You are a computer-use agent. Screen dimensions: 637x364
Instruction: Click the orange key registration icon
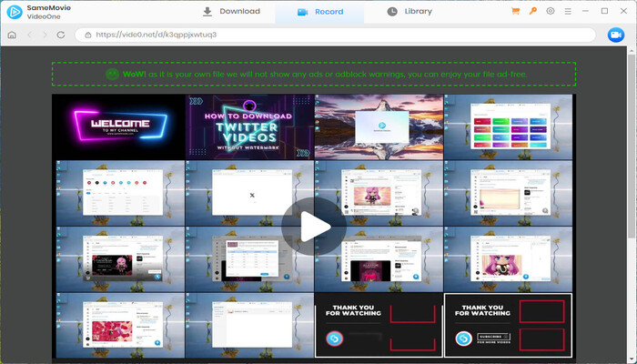click(532, 11)
